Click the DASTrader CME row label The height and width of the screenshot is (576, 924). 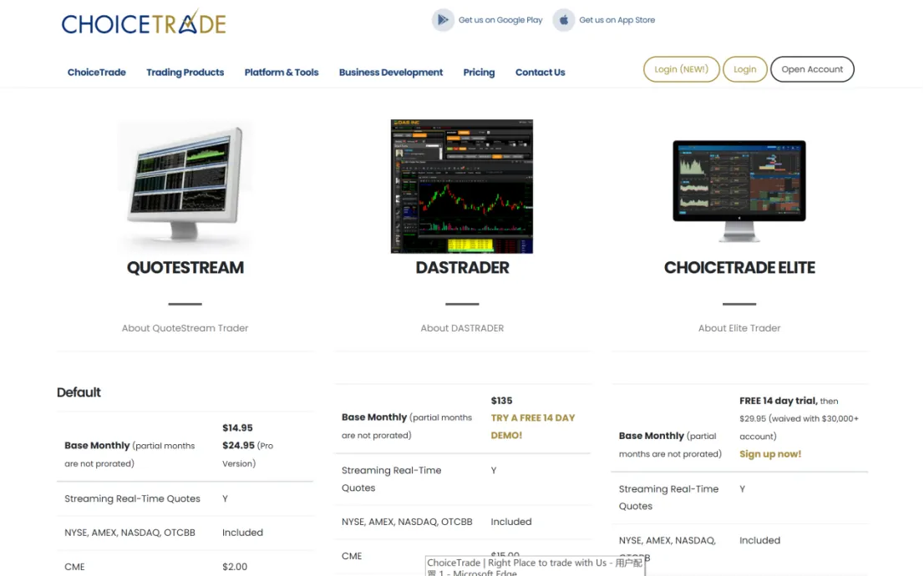click(352, 556)
